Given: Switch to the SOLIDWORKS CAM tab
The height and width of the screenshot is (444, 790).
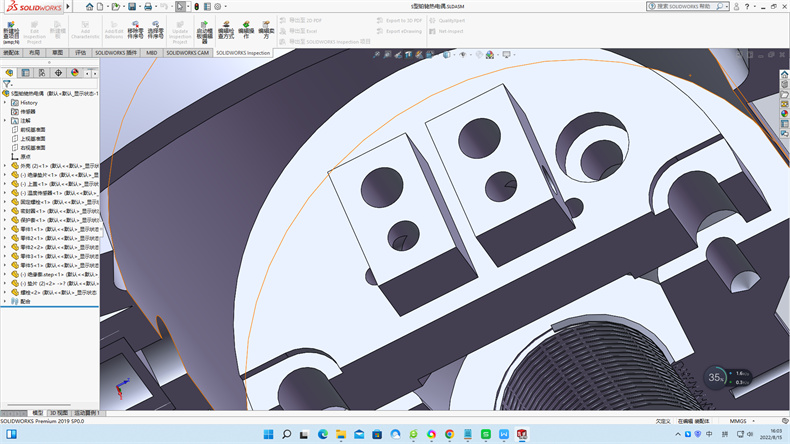Looking at the screenshot, I should [187, 53].
